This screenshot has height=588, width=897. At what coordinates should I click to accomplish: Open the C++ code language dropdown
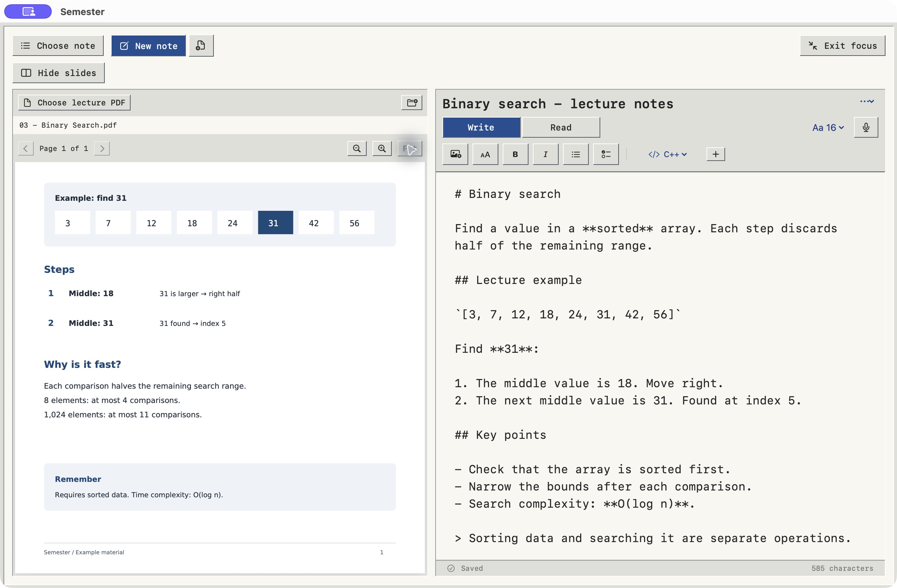[x=667, y=155]
